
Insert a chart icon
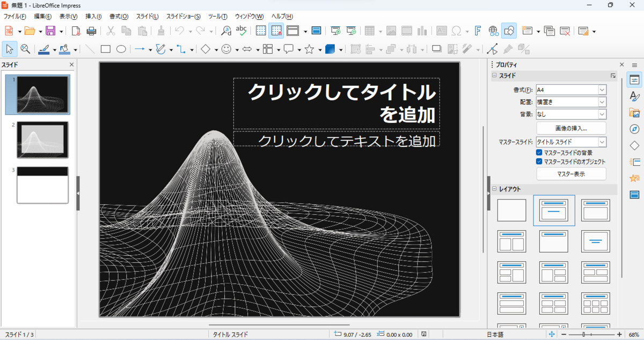(x=422, y=31)
